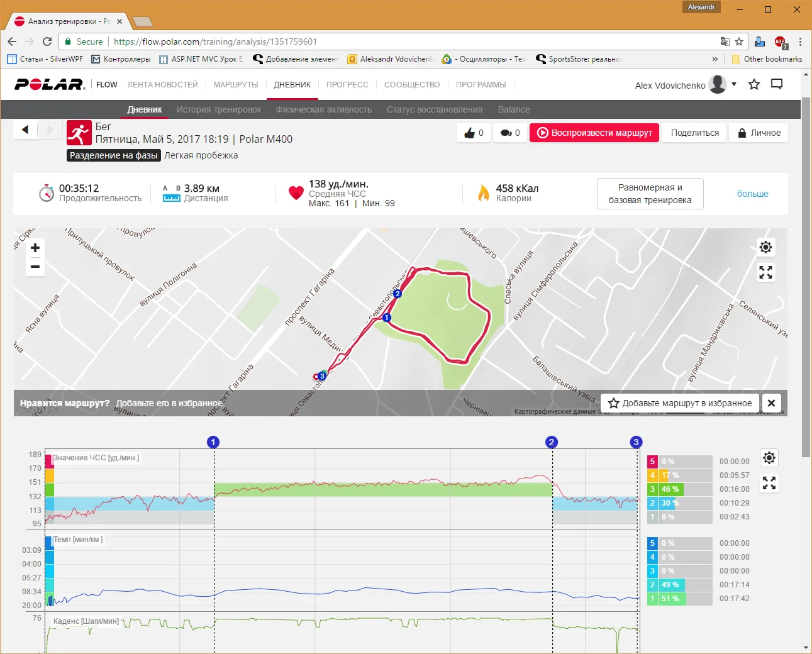Open the ПРОГРЕСС menu item
This screenshot has width=812, height=654.
coord(347,85)
